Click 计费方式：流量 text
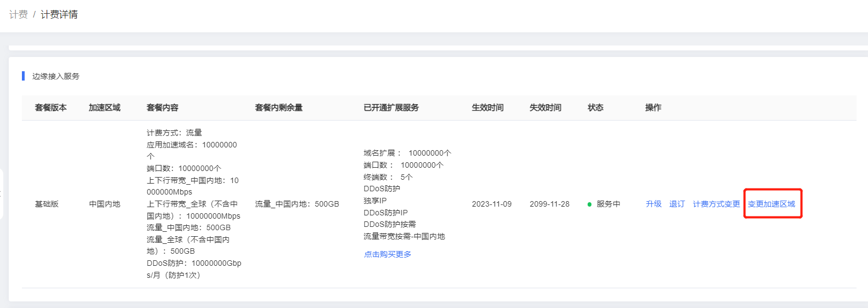This screenshot has width=868, height=308. (174, 133)
